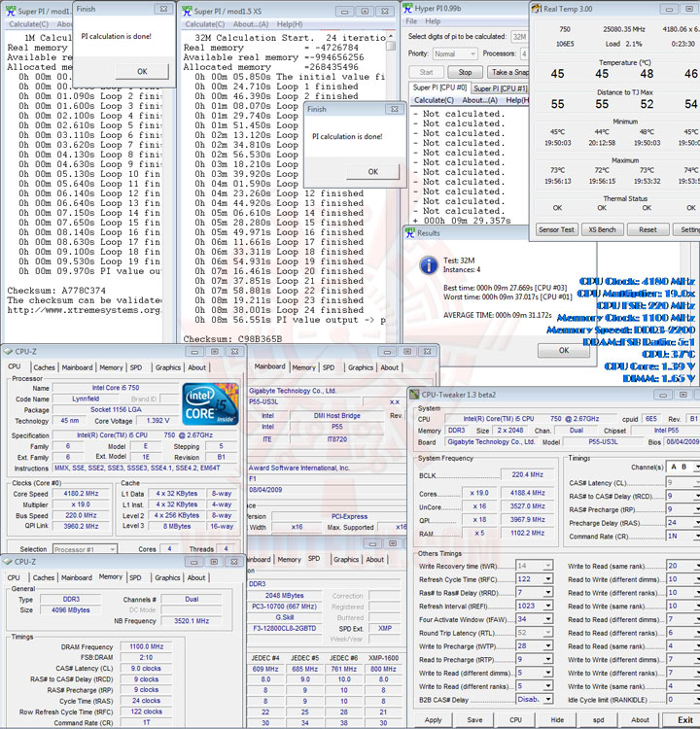Viewport: 700px width, 729px height.
Task: Open Help(H) menu in Super PI 32M window
Action: pyautogui.click(x=290, y=24)
